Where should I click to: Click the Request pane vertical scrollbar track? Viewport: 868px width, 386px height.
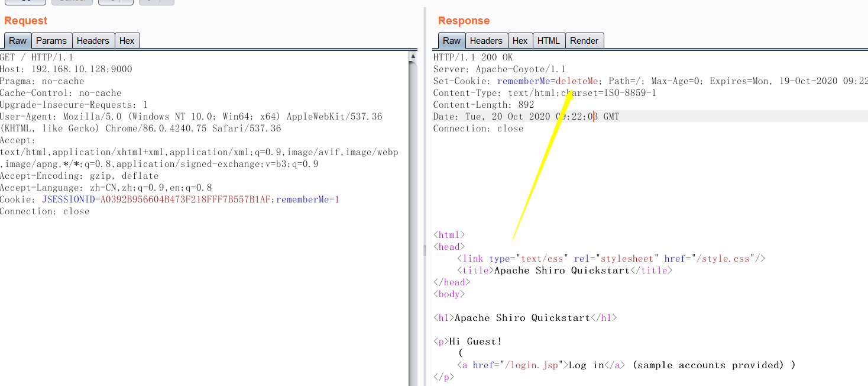413,223
